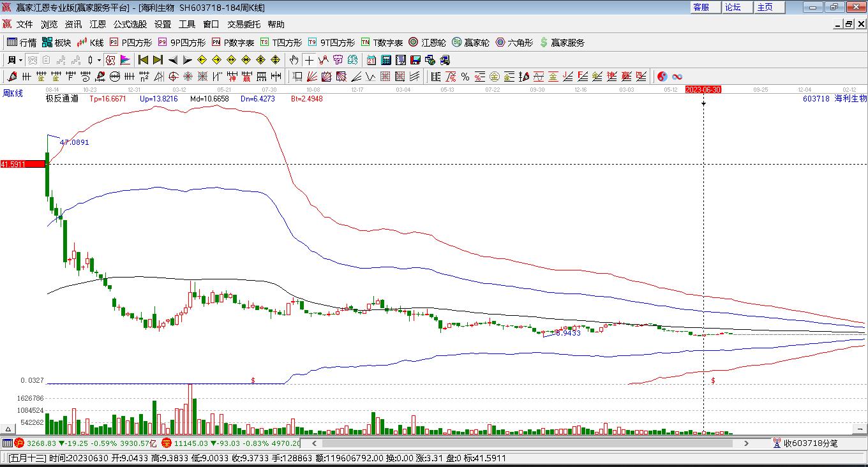Image resolution: width=868 pixels, height=467 pixels.
Task: Open the T数字表 tool
Action: (382, 43)
